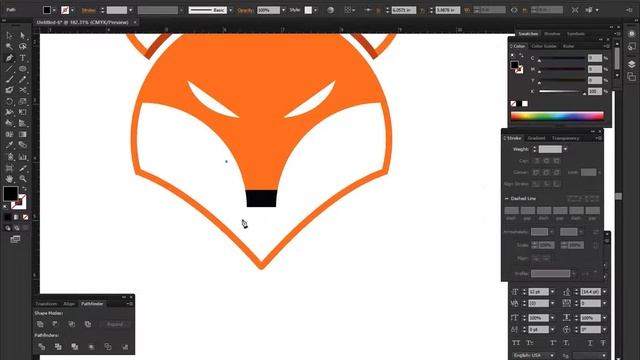The height and width of the screenshot is (360, 640).
Task: Choose the Lasso tool
Action: [x=22, y=47]
